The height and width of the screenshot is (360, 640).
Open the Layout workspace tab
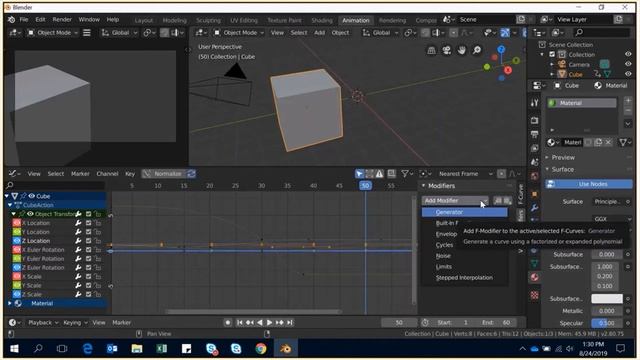tap(144, 20)
